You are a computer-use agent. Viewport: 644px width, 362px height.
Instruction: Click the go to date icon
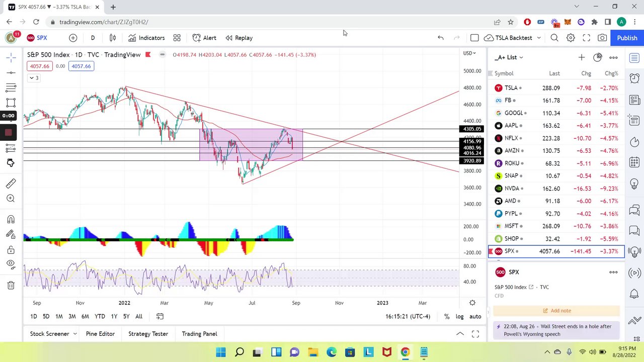tap(160, 316)
